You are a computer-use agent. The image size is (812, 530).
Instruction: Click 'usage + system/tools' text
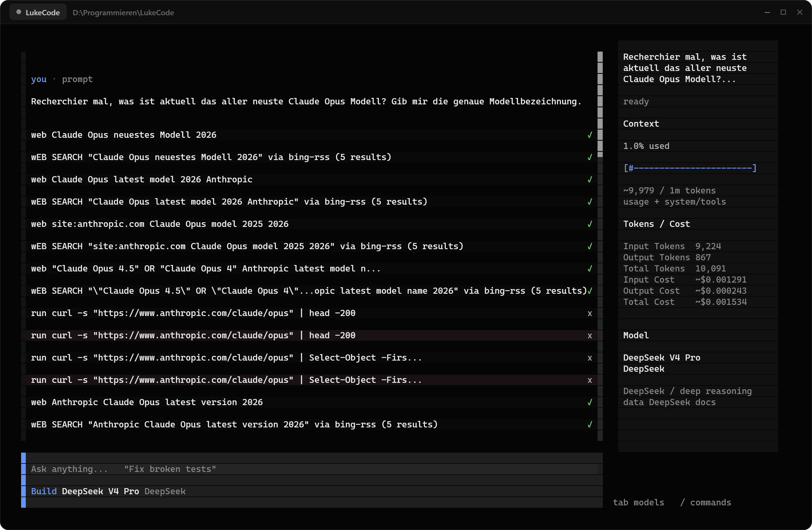(675, 201)
